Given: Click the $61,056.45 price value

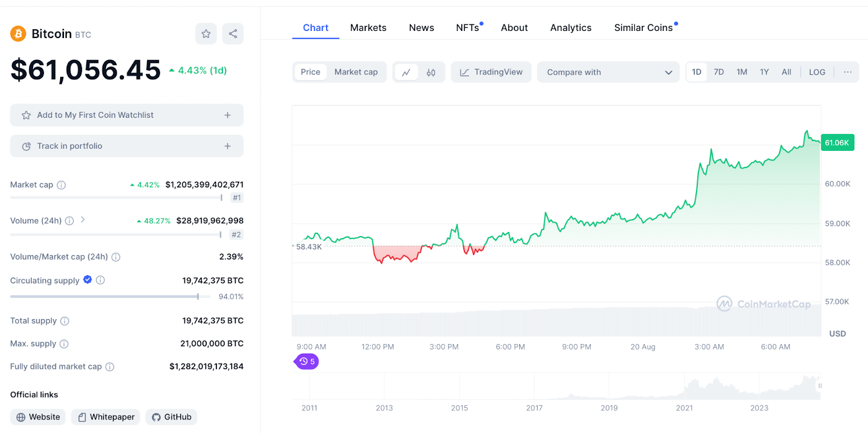Looking at the screenshot, I should pyautogui.click(x=86, y=70).
